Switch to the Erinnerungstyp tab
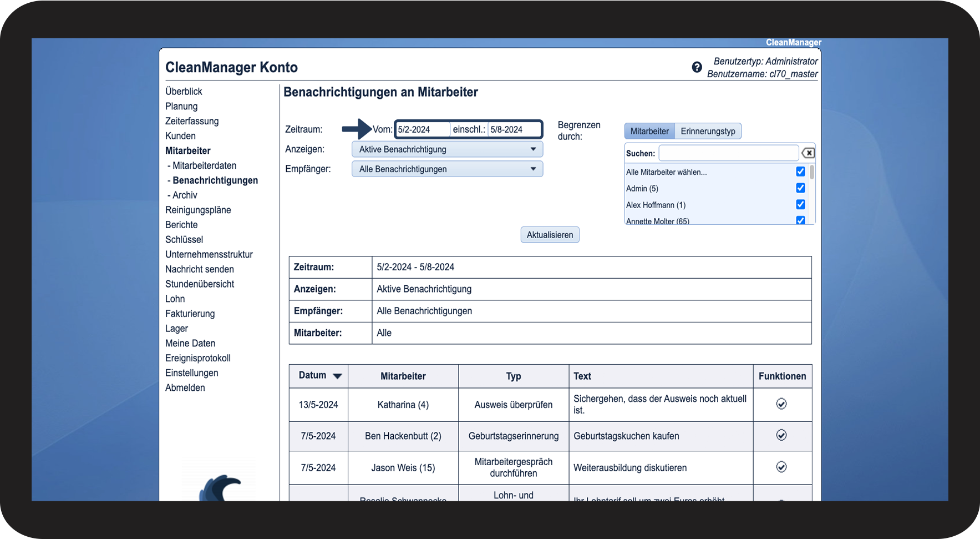 tap(708, 132)
